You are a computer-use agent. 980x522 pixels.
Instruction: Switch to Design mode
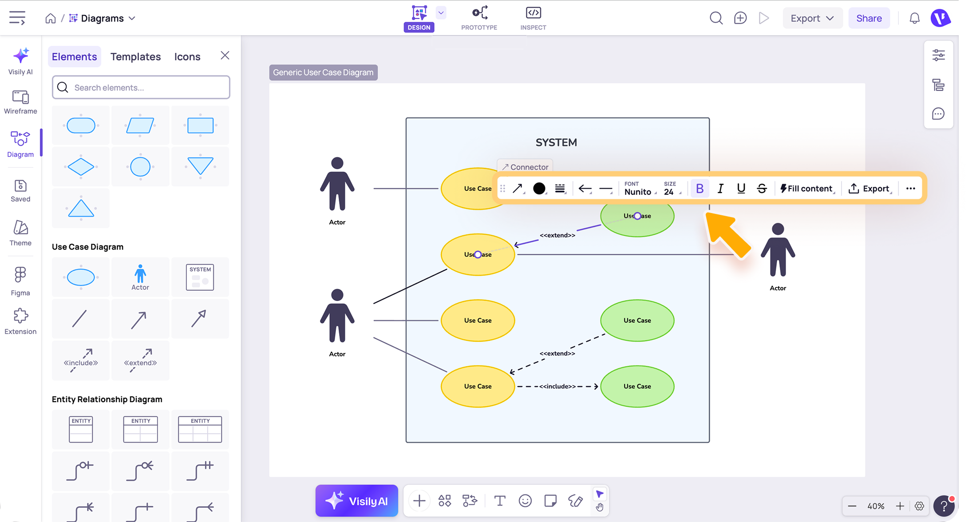419,18
